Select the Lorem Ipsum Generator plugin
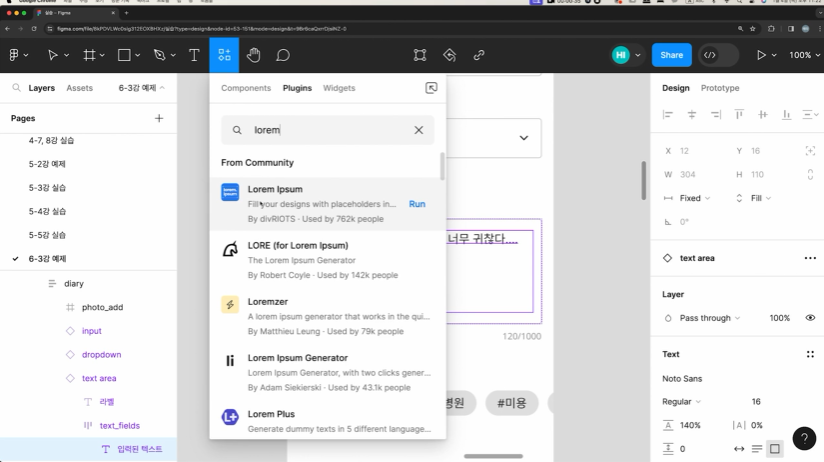The image size is (824, 462). 328,373
